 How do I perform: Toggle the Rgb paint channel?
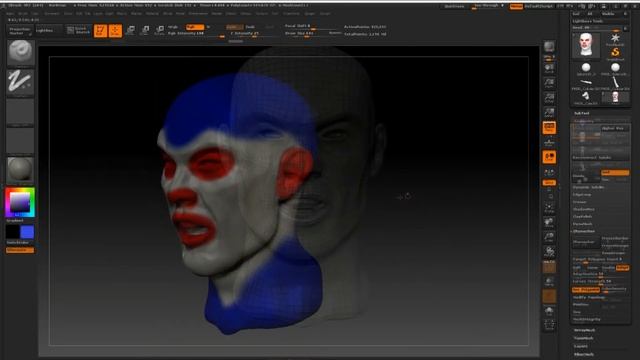[195, 27]
